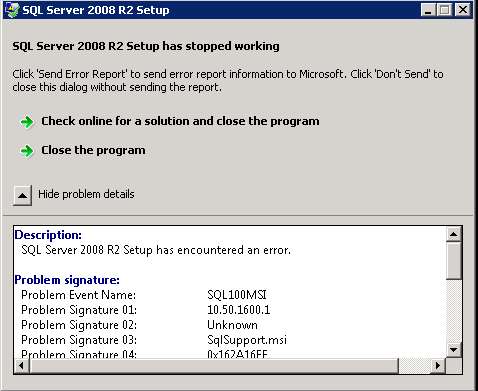Image resolution: width=478 pixels, height=391 pixels.
Task: Click the Problem Signature 03 label
Action: [79, 340]
